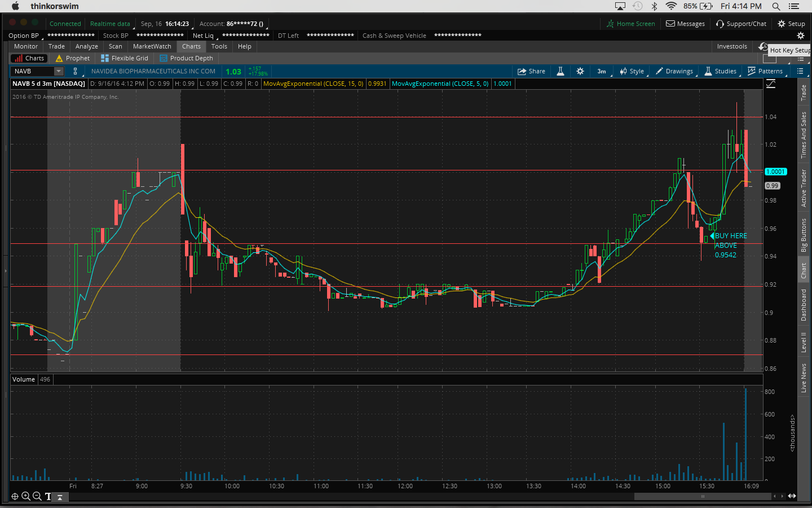
Task: Open the Patterns menu
Action: coord(765,71)
